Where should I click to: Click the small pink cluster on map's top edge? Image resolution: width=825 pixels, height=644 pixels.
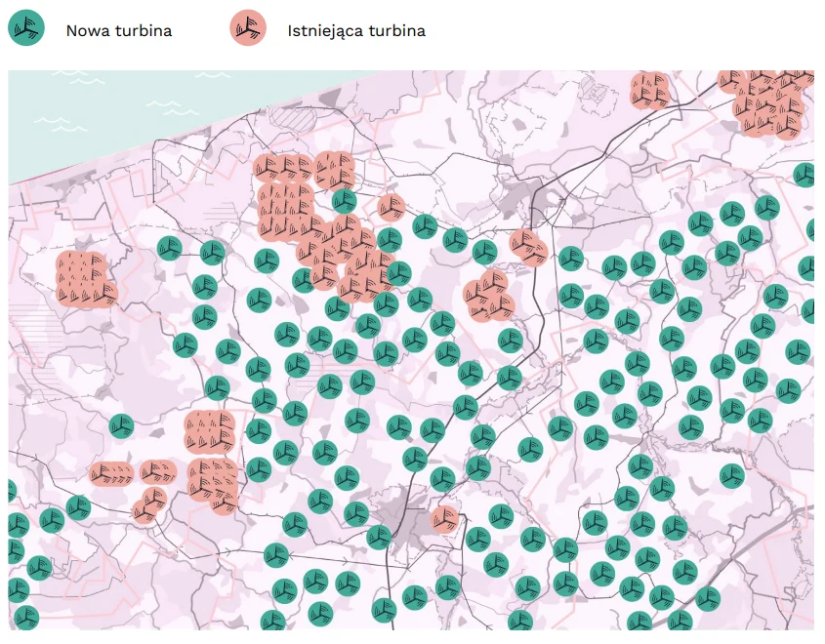649,90
